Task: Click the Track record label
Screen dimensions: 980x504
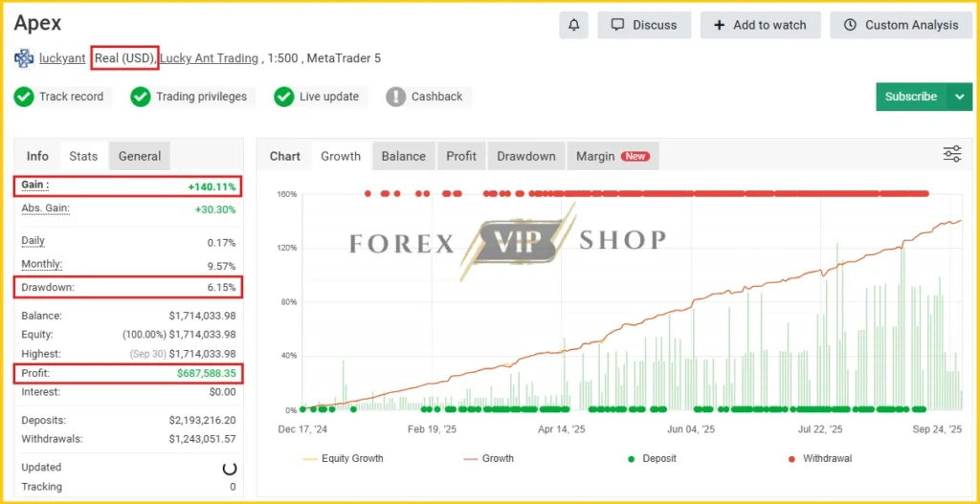Action: (71, 97)
